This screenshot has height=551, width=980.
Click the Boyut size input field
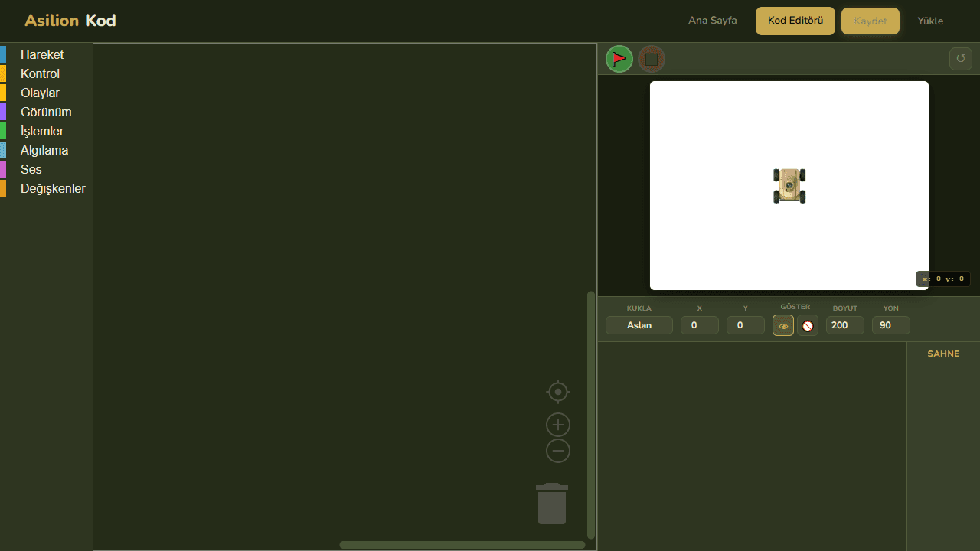click(x=844, y=325)
